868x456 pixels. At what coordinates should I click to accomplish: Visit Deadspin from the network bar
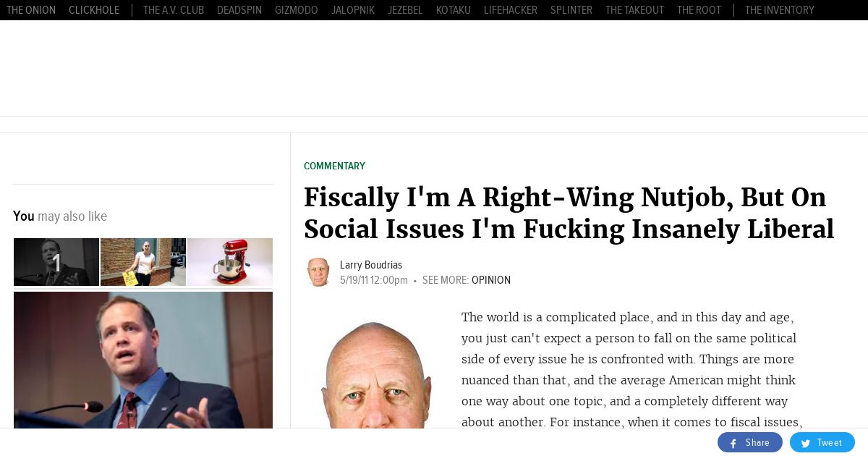239,10
